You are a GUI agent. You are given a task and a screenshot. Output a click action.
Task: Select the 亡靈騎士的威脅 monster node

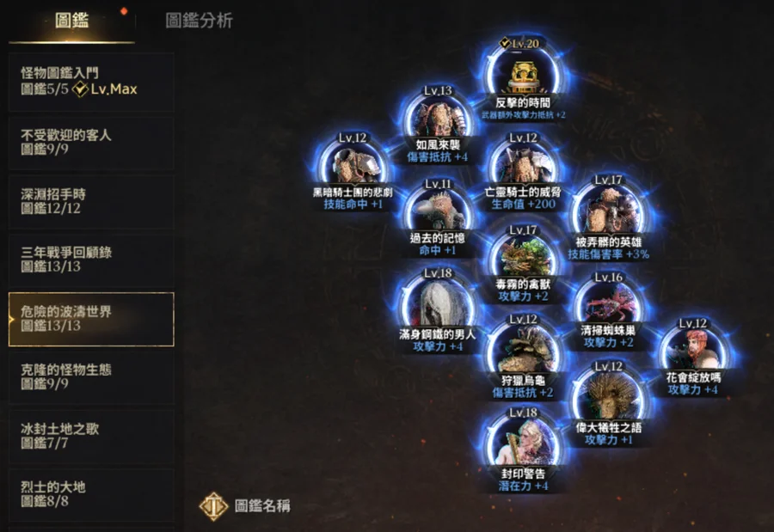point(523,165)
